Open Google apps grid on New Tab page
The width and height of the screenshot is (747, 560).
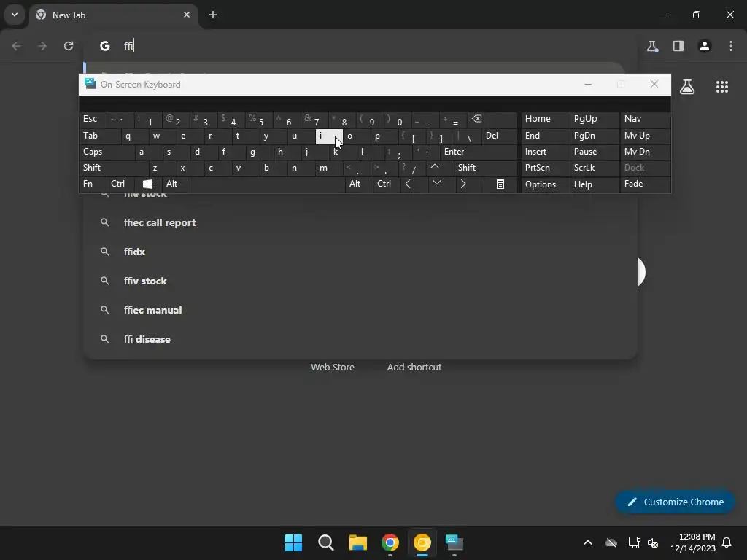click(721, 87)
